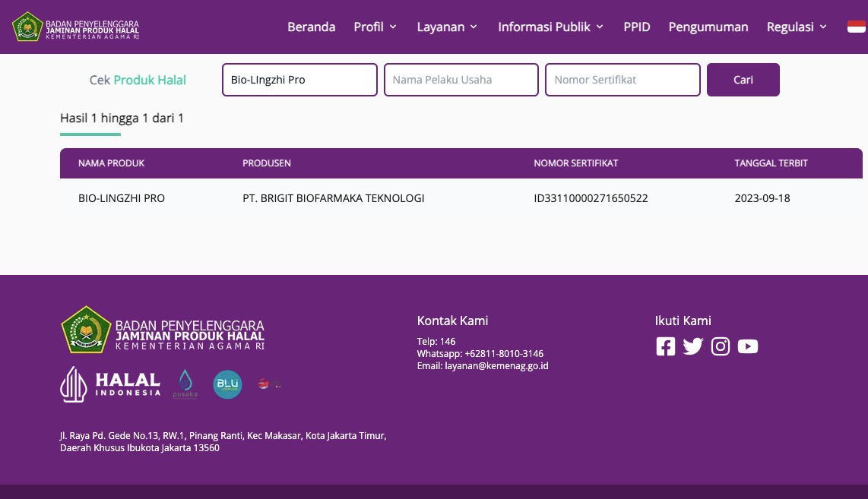Click the Cek Produk Halal heading
Screen dimensions: 868x499
[x=138, y=80]
